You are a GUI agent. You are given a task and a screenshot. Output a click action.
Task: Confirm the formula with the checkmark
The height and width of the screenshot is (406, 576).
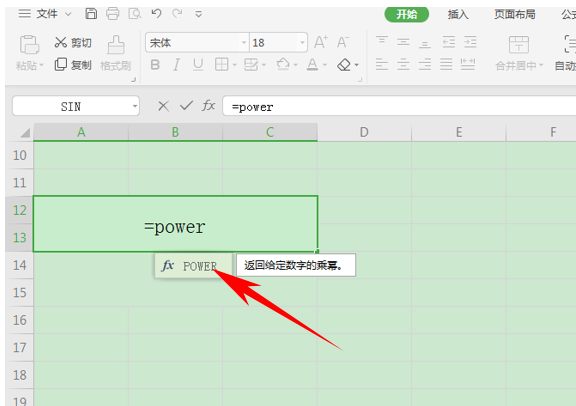[x=186, y=106]
